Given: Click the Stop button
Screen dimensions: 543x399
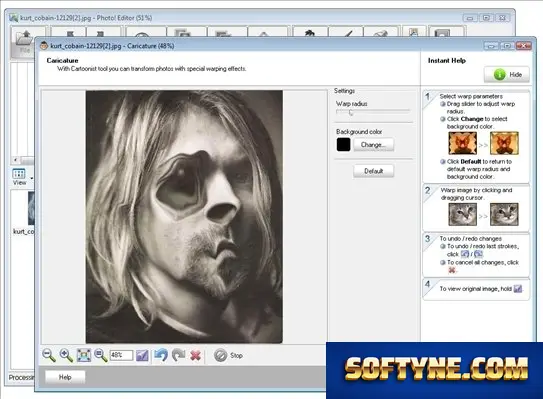Looking at the screenshot, I should pyautogui.click(x=229, y=355).
